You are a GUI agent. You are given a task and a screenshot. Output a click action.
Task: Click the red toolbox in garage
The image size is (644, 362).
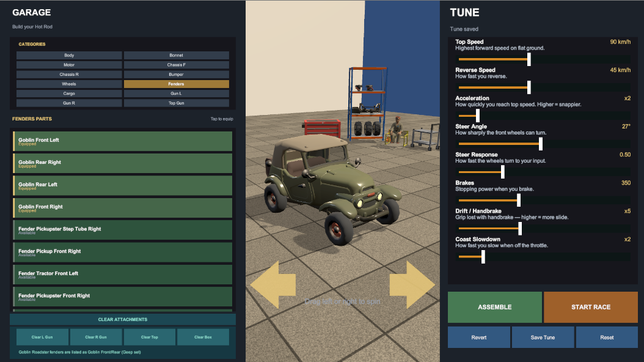coord(323,128)
